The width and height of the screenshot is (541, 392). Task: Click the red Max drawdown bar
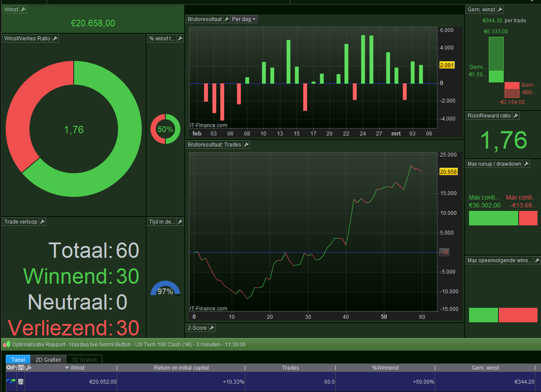pyautogui.click(x=528, y=218)
